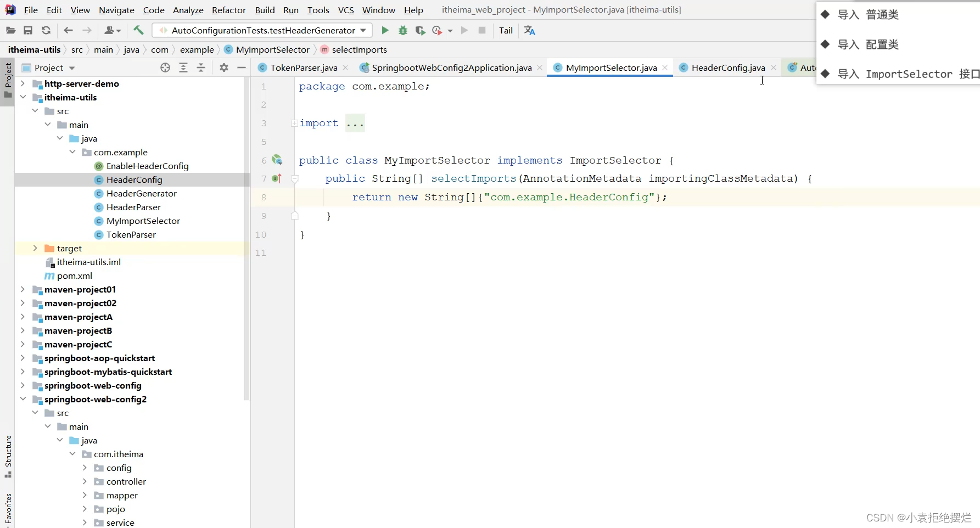980x528 pixels.
Task: Click the Stop square icon in toolbar
Action: 482,31
